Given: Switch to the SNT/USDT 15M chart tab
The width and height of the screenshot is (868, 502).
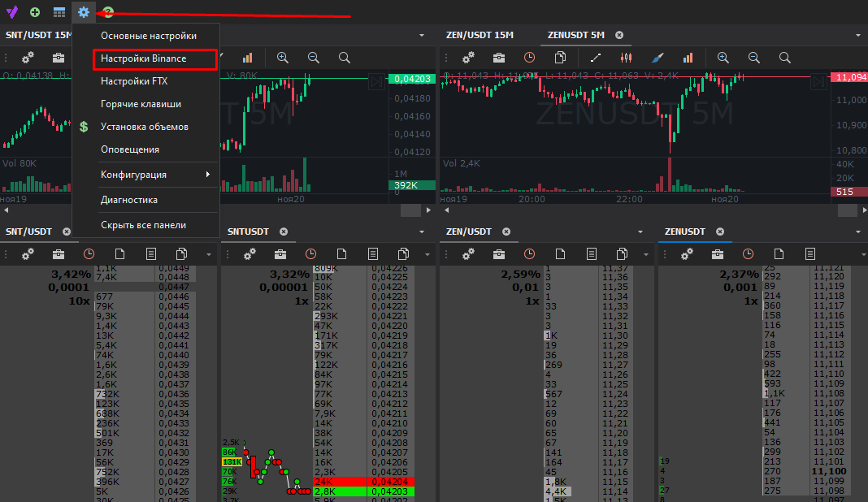Looking at the screenshot, I should [37, 35].
